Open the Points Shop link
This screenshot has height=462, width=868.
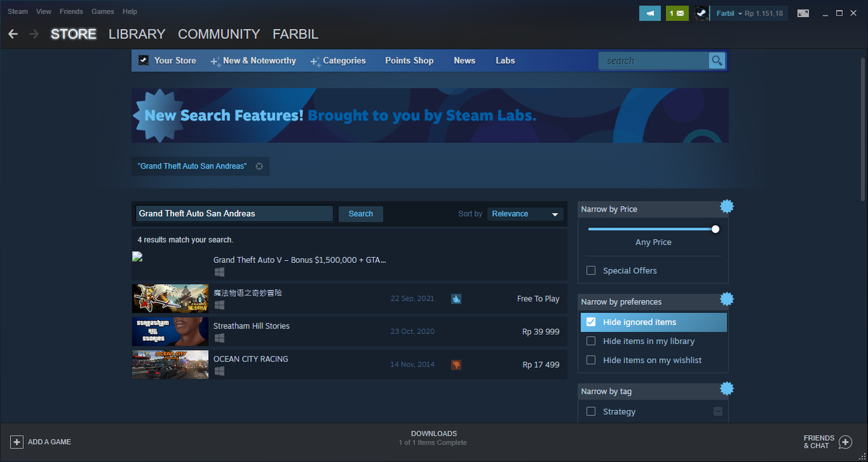pyautogui.click(x=409, y=61)
